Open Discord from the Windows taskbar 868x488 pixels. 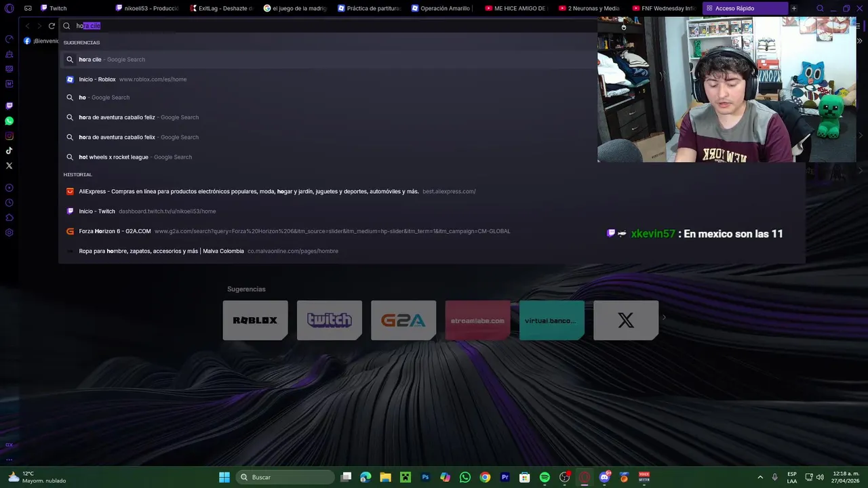pyautogui.click(x=604, y=477)
